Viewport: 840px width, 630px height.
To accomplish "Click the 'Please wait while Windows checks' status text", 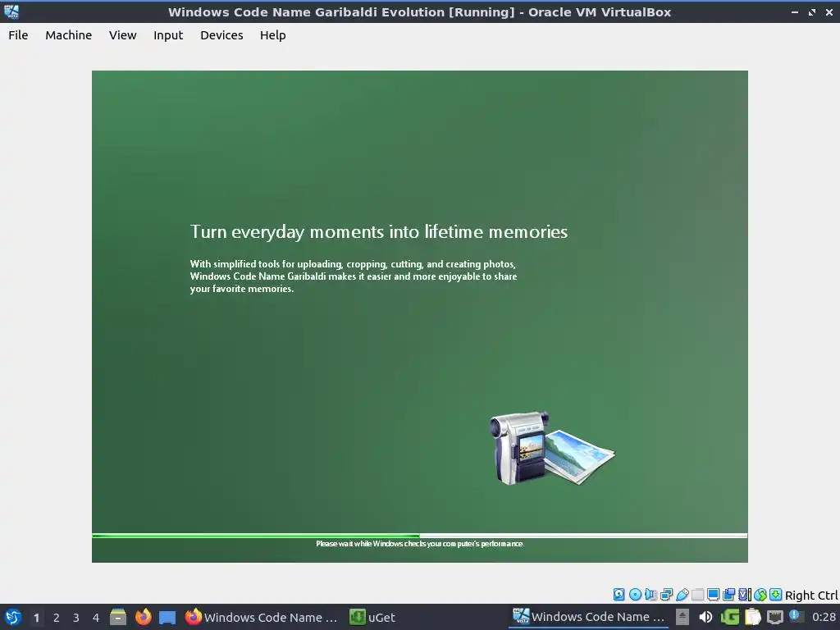I will click(x=420, y=544).
